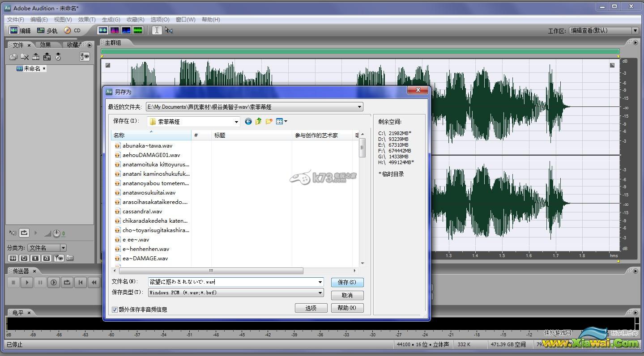Open the 工作区 workspace dropdown
The height and width of the screenshot is (356, 644).
click(x=635, y=30)
